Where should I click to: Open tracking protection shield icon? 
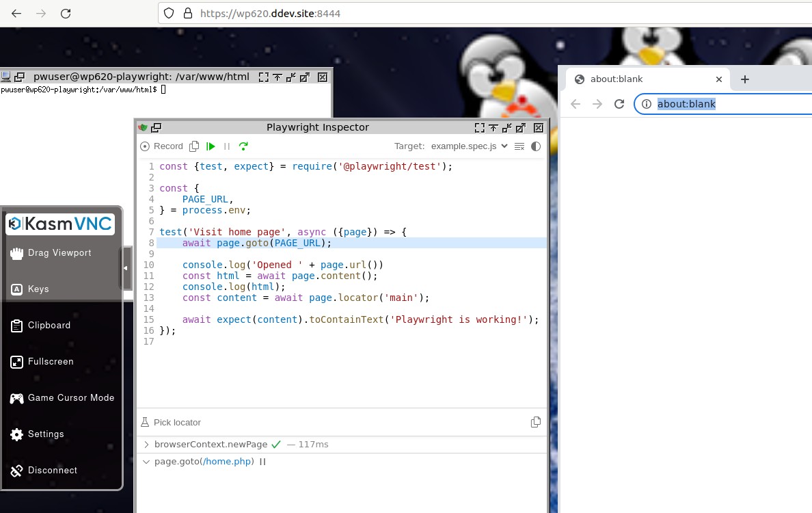[x=169, y=14]
